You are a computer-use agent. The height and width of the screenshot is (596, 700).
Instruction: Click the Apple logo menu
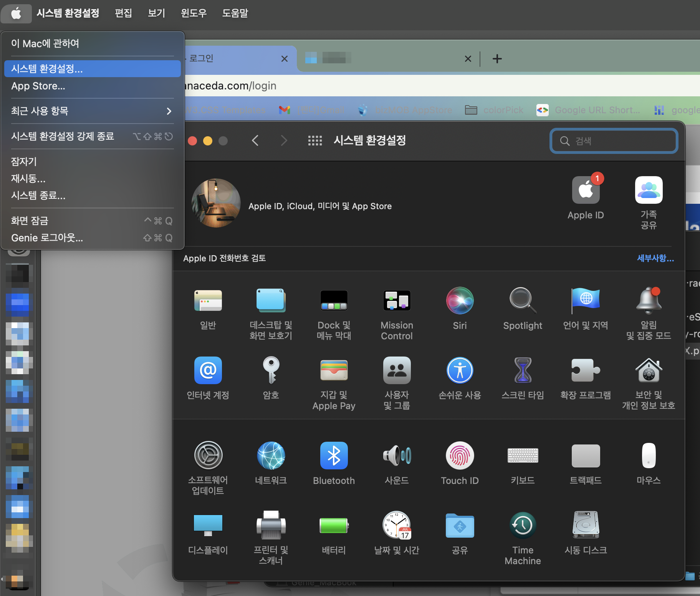pyautogui.click(x=16, y=13)
